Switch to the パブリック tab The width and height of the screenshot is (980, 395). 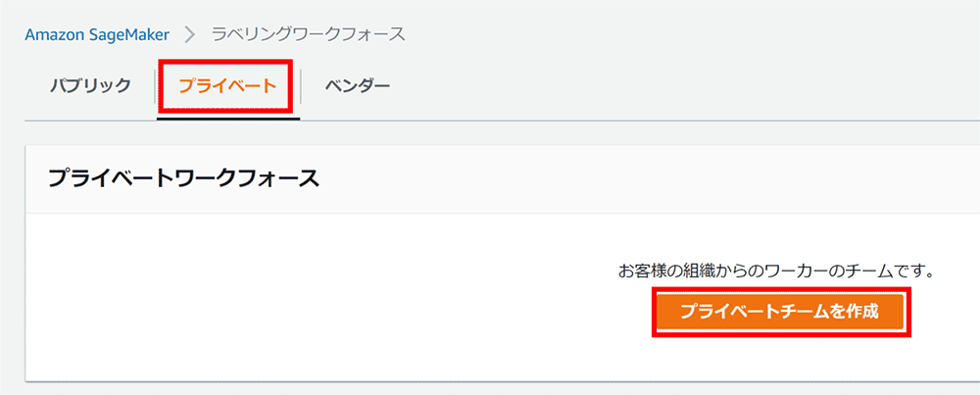click(90, 86)
